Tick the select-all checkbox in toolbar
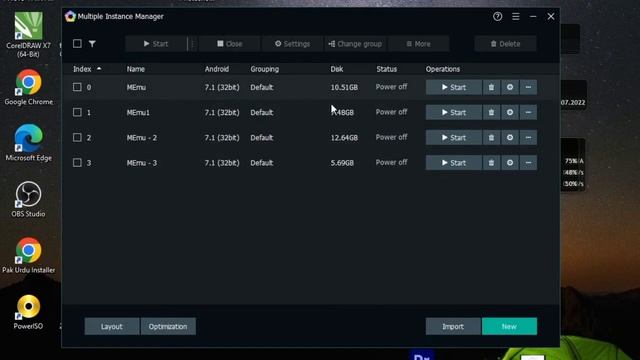Screen dimensions: 640x360 coord(77,44)
